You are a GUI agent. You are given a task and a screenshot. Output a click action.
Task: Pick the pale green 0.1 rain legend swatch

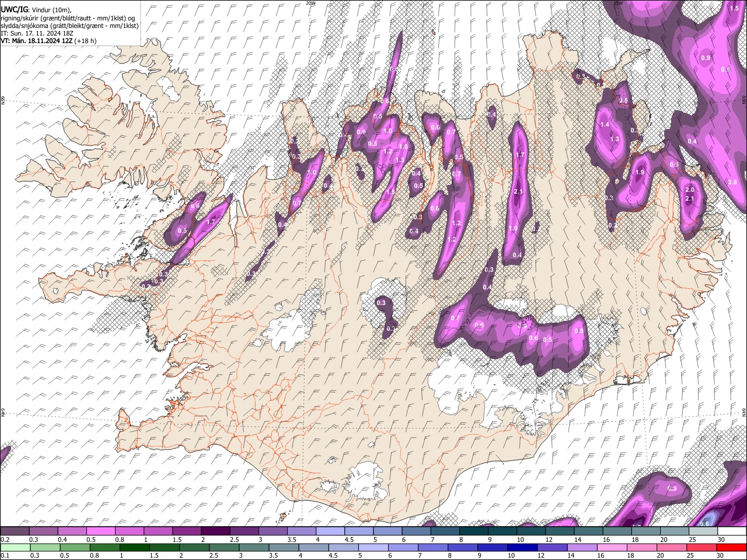tap(15, 547)
